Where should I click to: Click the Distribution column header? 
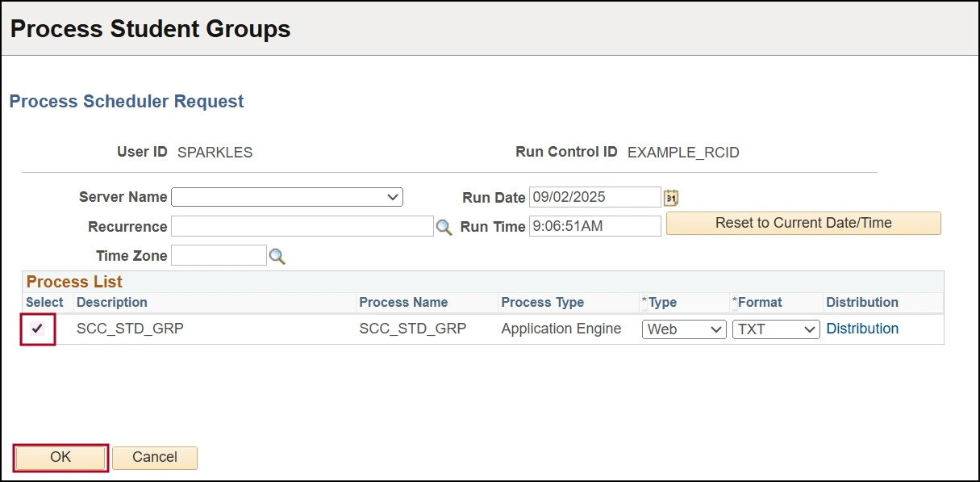(862, 302)
